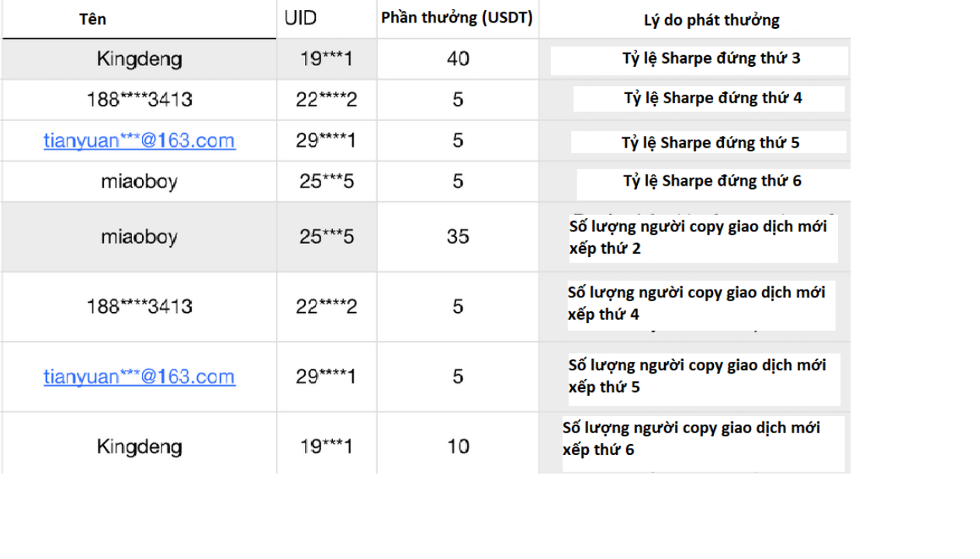Click the 40 USDT reward cell
The height and width of the screenshot is (559, 980).
point(458,59)
